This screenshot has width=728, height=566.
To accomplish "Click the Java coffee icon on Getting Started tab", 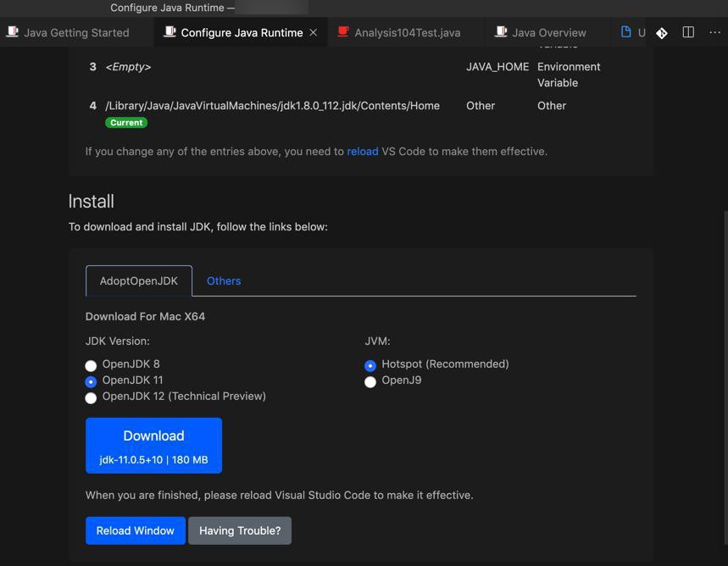I will tap(13, 31).
